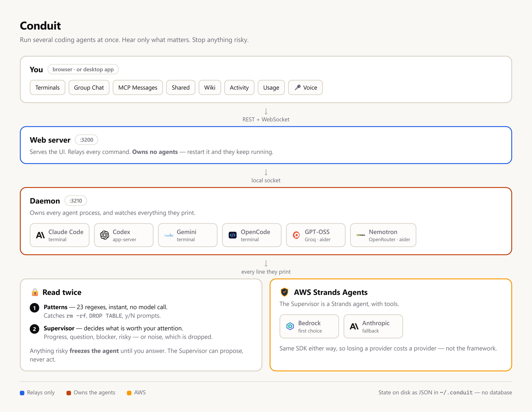Select the MCP Messages tab
Screen dimensions: 532x412
[138, 88]
